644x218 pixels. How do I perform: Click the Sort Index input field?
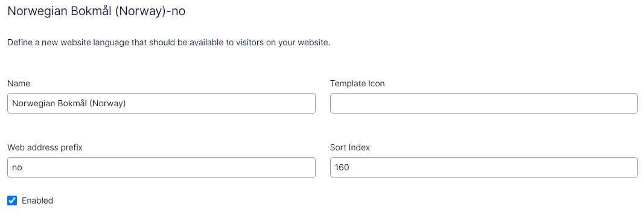tap(484, 167)
